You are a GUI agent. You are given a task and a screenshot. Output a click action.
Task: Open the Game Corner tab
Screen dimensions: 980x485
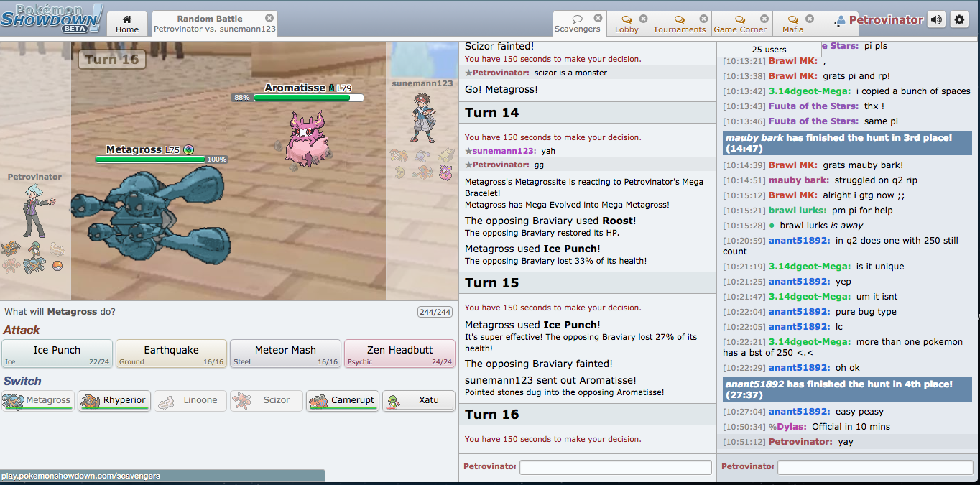pos(740,24)
